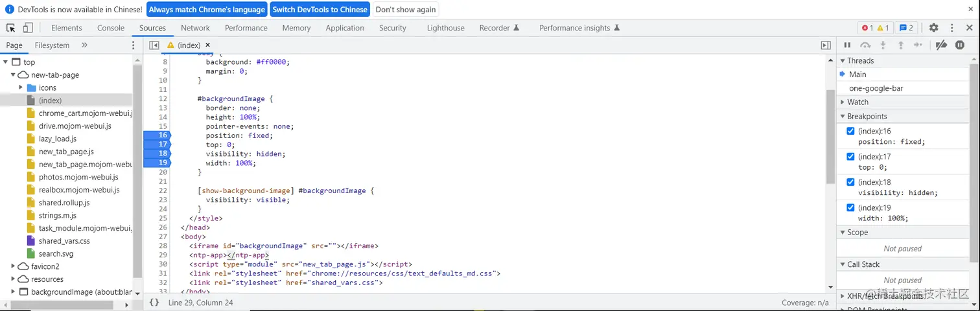This screenshot has height=311, width=980.
Task: Uncheck breakpoint (index):16
Action: tap(851, 131)
